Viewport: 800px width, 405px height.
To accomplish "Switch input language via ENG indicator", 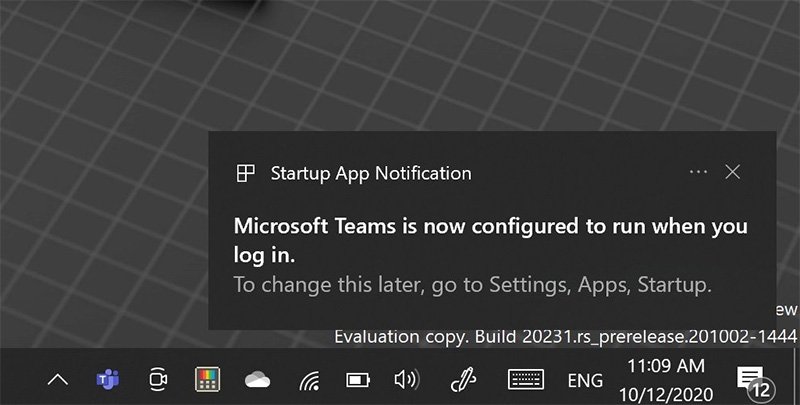I will point(585,381).
